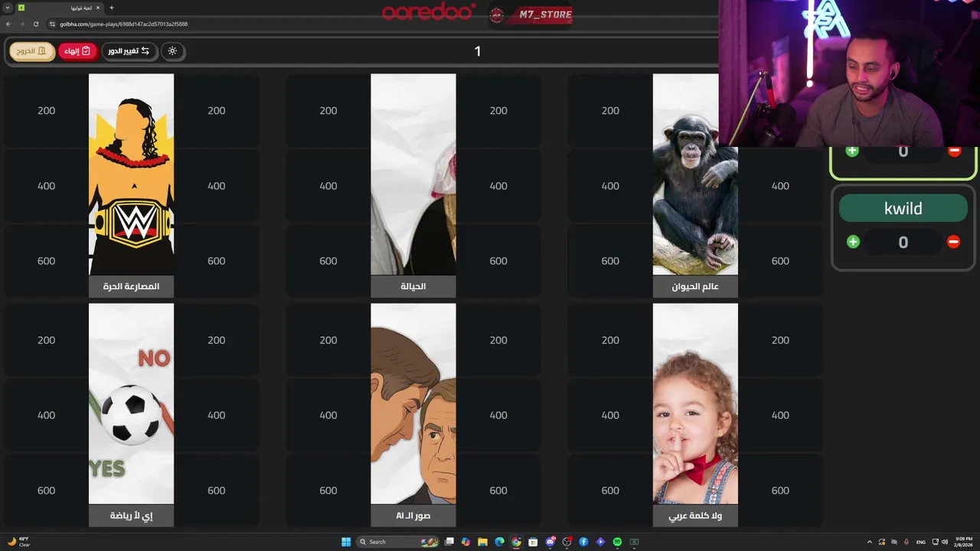The width and height of the screenshot is (980, 551).
Task: Click the taskbar Search box
Action: point(398,542)
